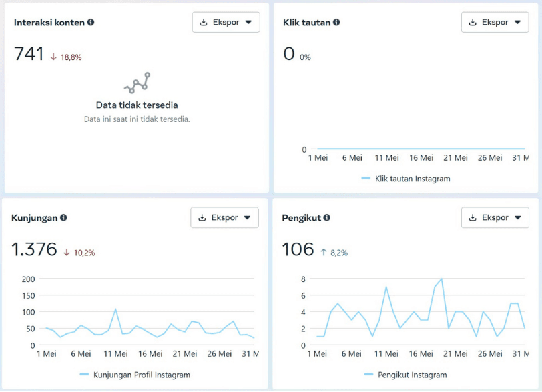Click the Ekspor label in Pengikut card
542x392 pixels.
(x=495, y=217)
